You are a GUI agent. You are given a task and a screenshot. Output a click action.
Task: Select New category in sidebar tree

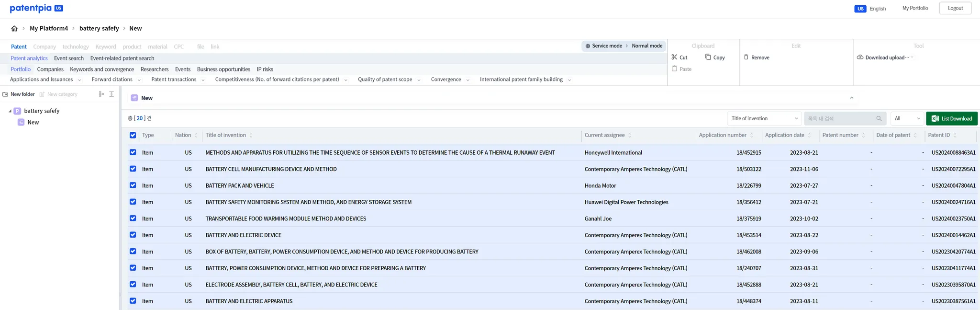[x=33, y=123]
